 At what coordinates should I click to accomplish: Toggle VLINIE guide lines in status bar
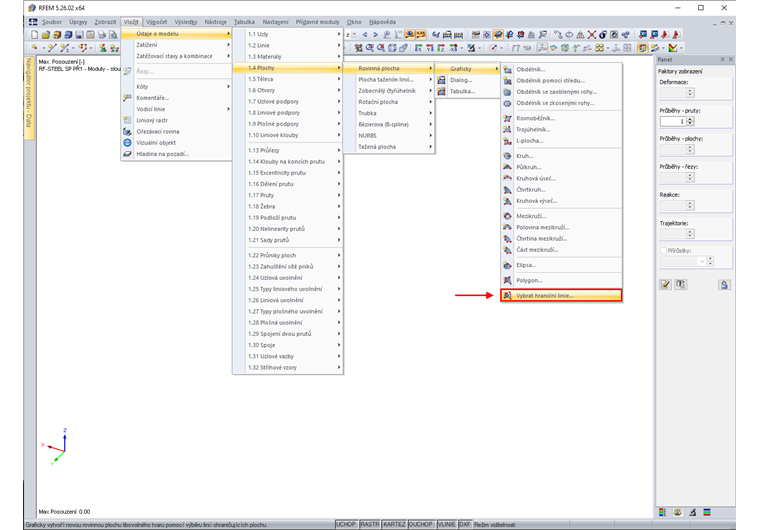click(x=446, y=524)
